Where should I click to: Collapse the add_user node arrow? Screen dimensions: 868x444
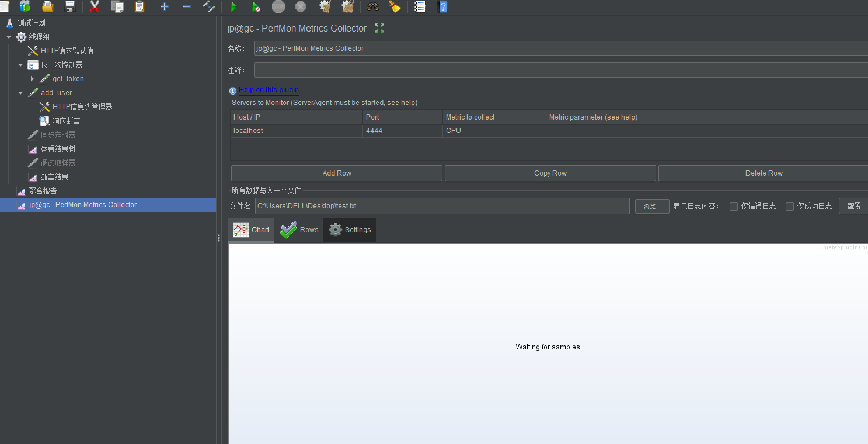coord(20,93)
